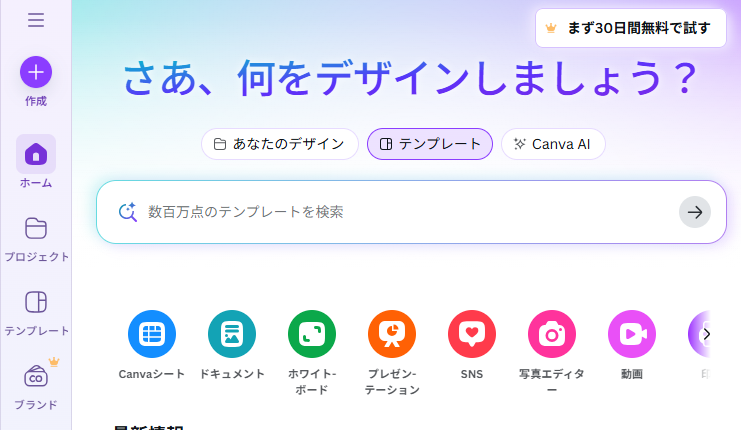Select the 動画 video icon
The width and height of the screenshot is (741, 430).
632,334
